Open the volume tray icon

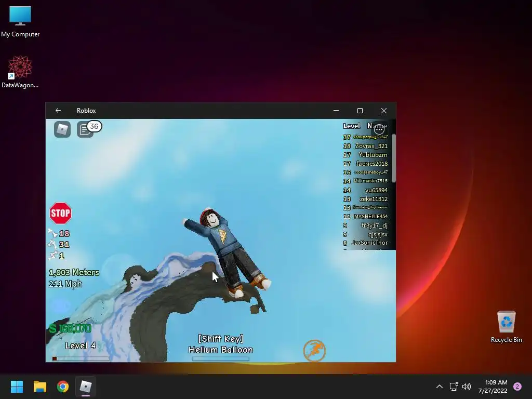467,387
